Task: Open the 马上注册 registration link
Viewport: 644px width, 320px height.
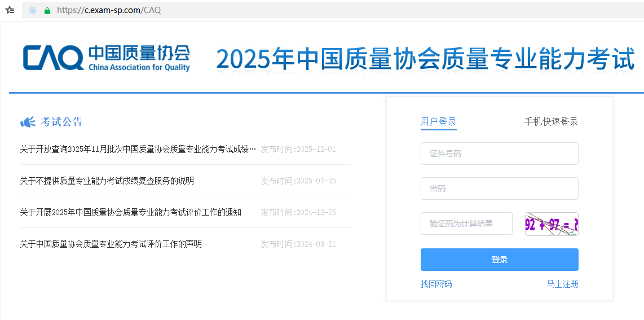Action: point(562,284)
